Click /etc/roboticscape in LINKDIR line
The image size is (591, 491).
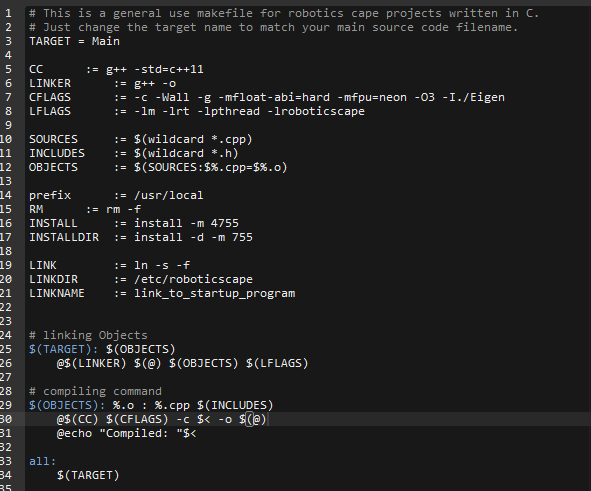click(x=193, y=279)
